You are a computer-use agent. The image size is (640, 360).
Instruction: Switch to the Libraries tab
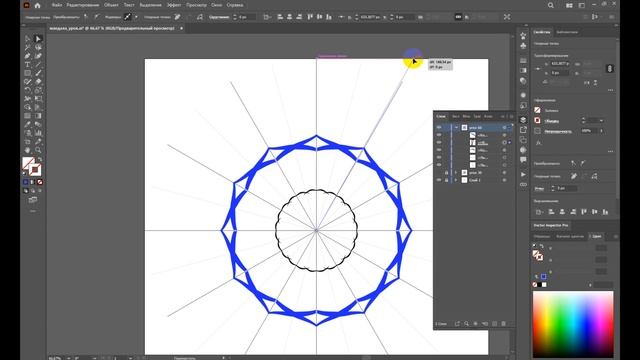tap(567, 32)
